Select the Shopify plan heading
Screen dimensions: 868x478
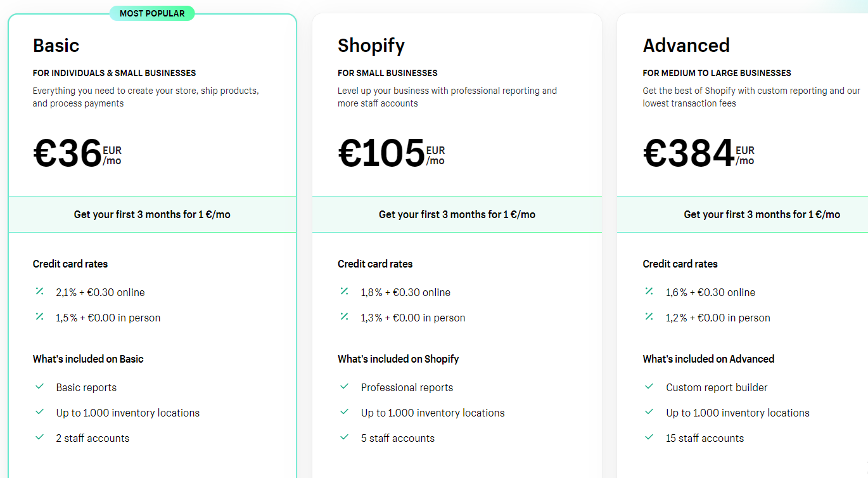[371, 46]
